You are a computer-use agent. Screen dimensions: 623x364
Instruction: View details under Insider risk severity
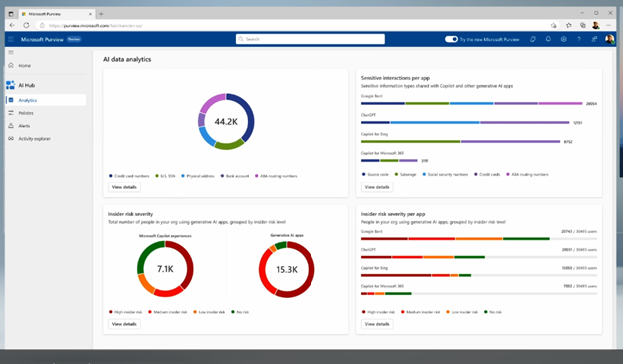click(x=124, y=324)
